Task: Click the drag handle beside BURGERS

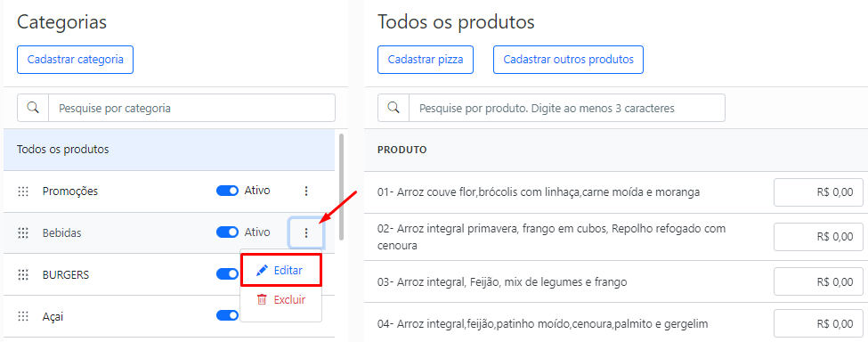Action: tap(22, 274)
